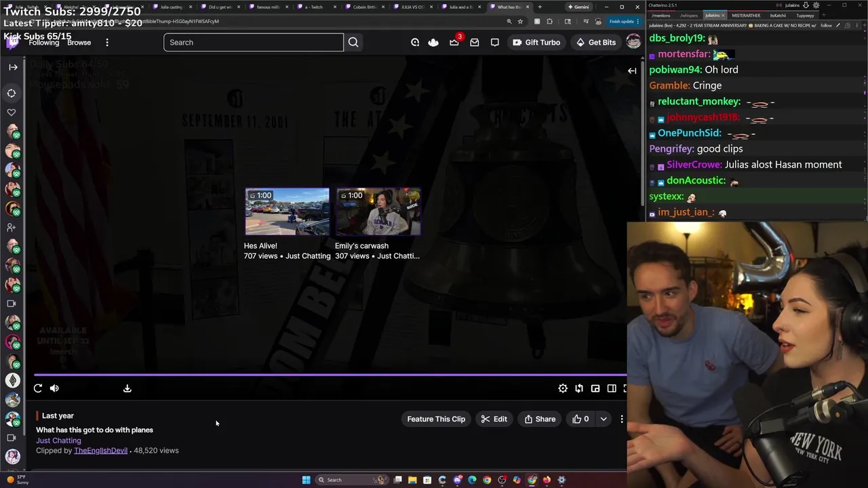Open File Explorer from the taskbar

click(412, 480)
